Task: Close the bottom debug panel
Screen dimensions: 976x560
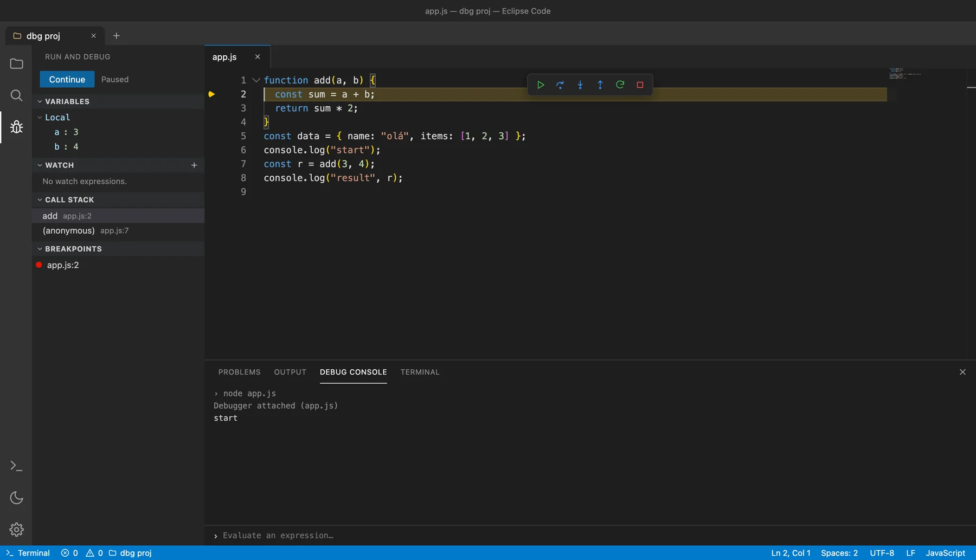Action: [962, 372]
